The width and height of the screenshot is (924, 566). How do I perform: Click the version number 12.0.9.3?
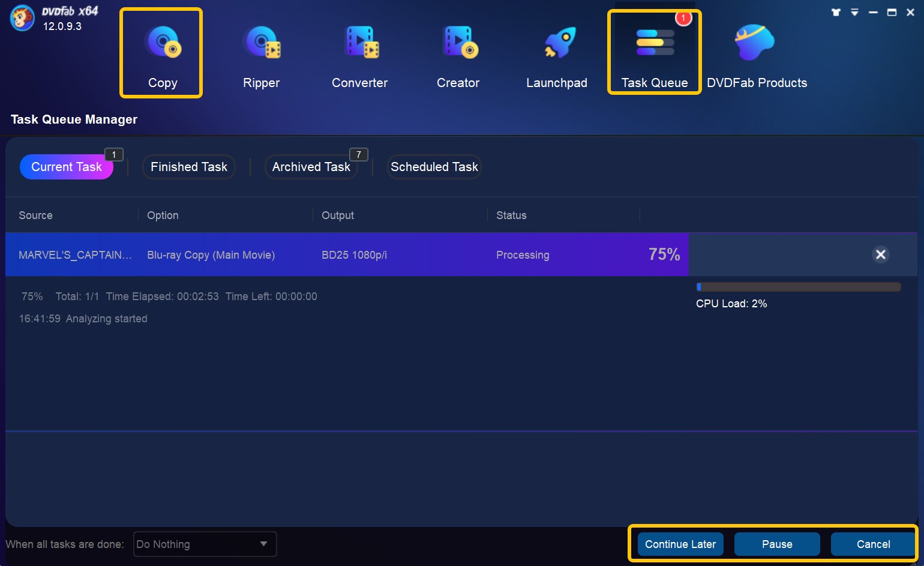62,26
